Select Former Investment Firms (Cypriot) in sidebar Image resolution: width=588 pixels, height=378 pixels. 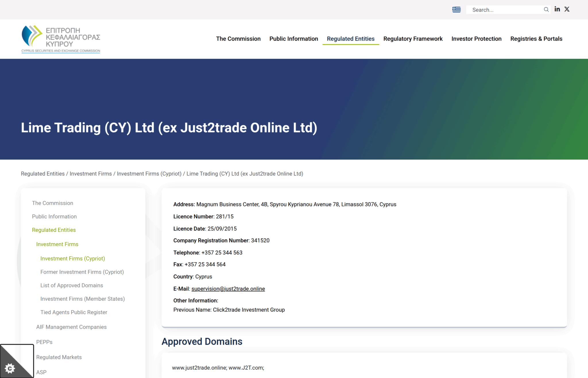[x=82, y=272]
